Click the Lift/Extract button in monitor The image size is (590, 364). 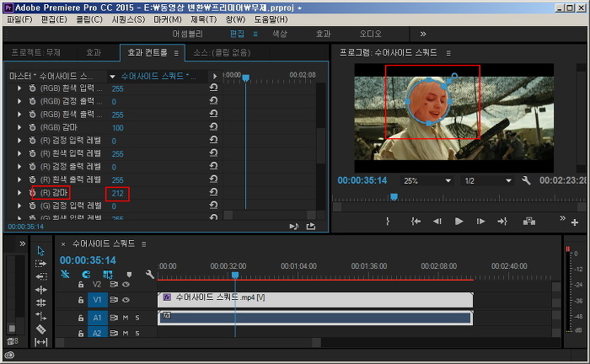529,222
